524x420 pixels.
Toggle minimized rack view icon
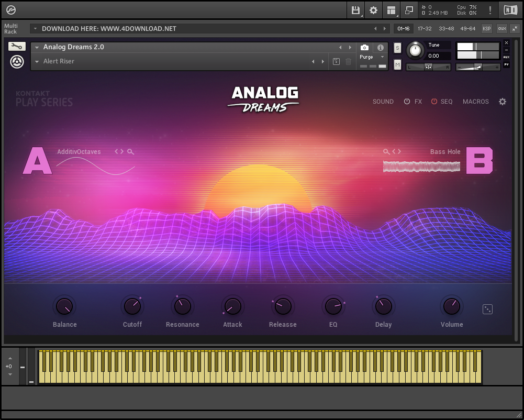pyautogui.click(x=409, y=10)
